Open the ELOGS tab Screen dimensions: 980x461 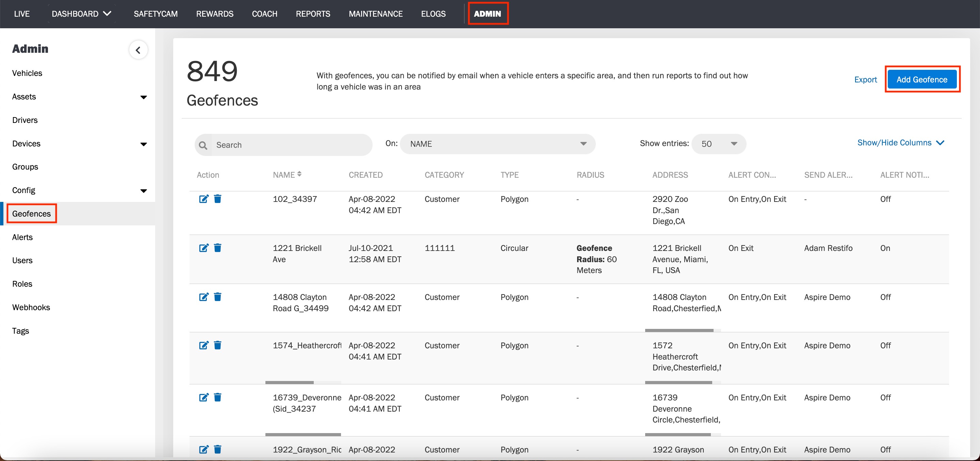[x=433, y=14]
